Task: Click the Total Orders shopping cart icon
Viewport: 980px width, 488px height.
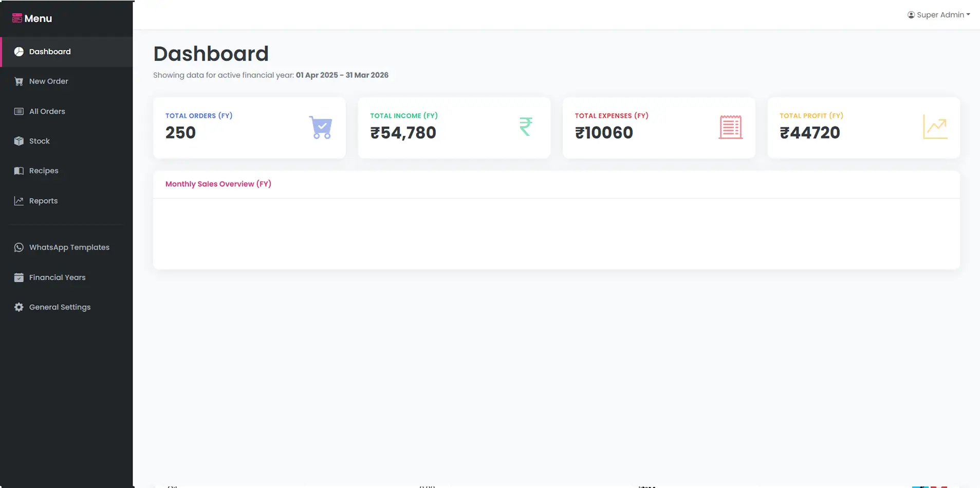Action: tap(321, 128)
